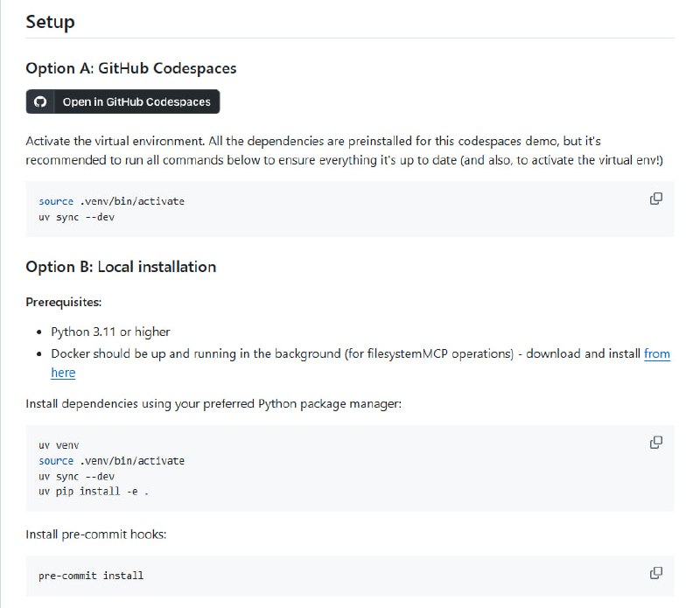Click 'uv sync --dev' in the first code block
The image size is (700, 608).
pyautogui.click(x=76, y=216)
